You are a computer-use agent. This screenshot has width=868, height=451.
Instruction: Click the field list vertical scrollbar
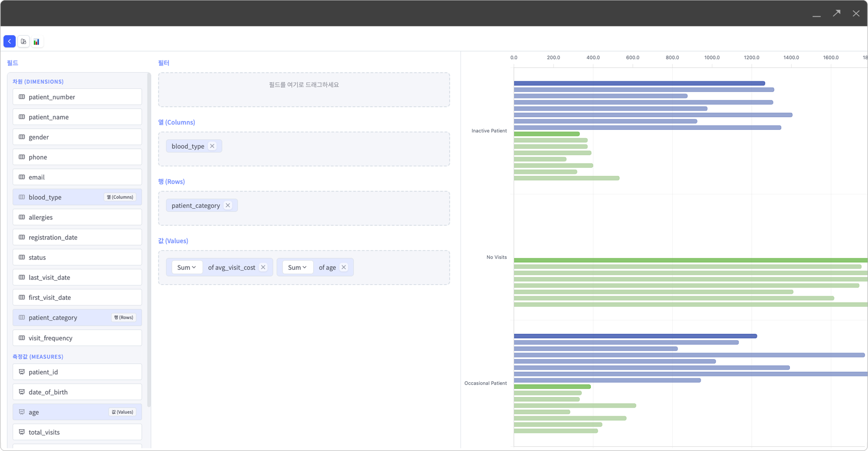point(149,232)
